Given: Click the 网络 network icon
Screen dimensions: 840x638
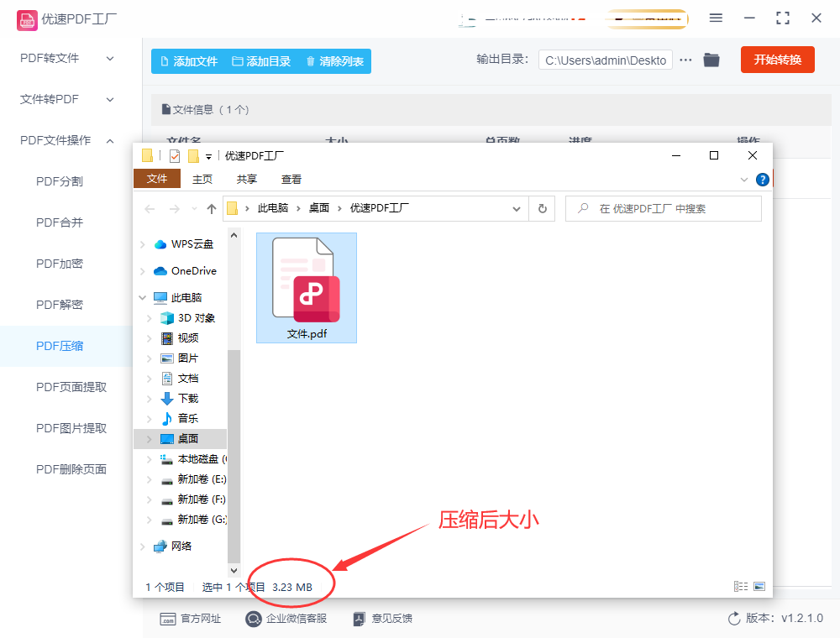Looking at the screenshot, I should (160, 546).
